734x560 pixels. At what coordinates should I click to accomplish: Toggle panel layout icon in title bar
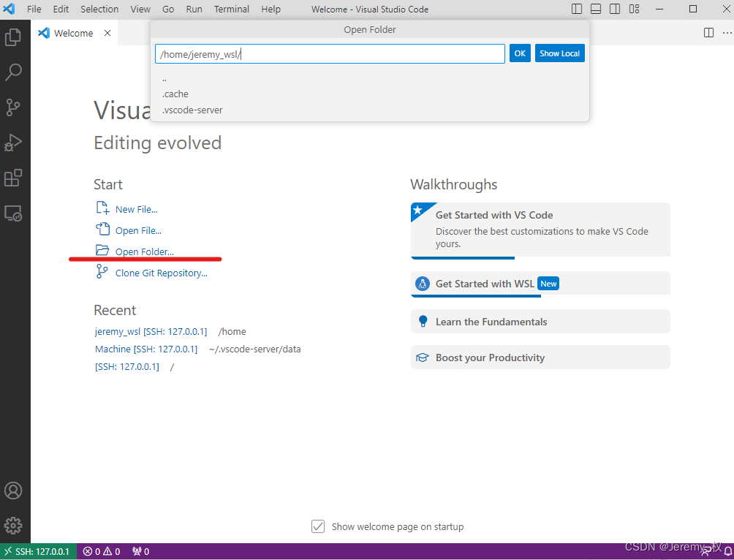[595, 9]
